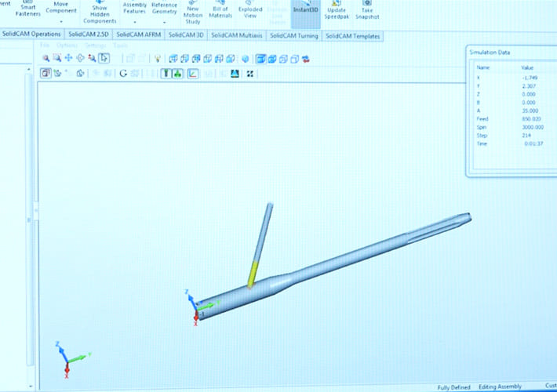Expand the Assembly Features dropdown arrow
557x392 pixels.
[135, 22]
